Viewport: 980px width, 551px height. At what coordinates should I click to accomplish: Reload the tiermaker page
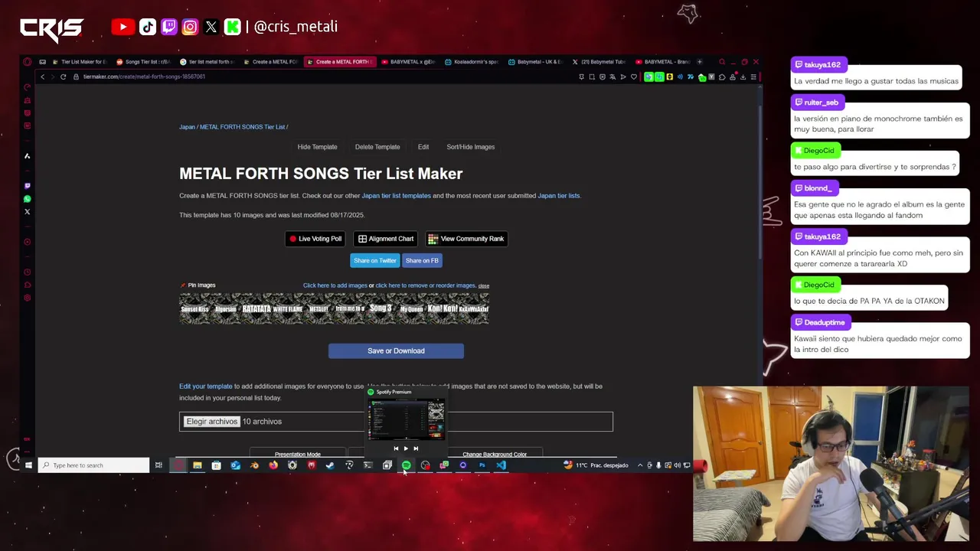63,77
